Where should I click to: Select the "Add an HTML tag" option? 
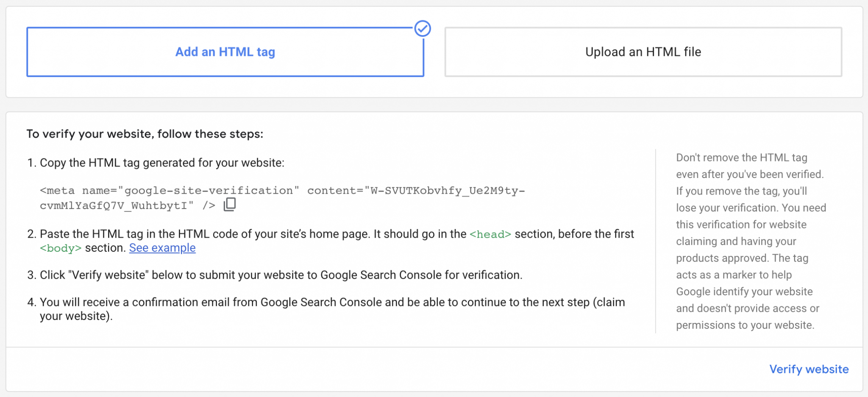[225, 52]
